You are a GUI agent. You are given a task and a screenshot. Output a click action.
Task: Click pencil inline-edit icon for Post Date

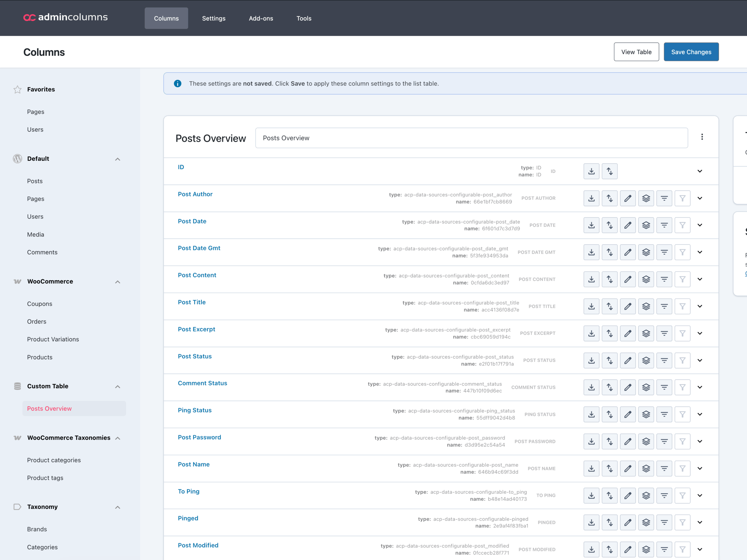click(628, 225)
